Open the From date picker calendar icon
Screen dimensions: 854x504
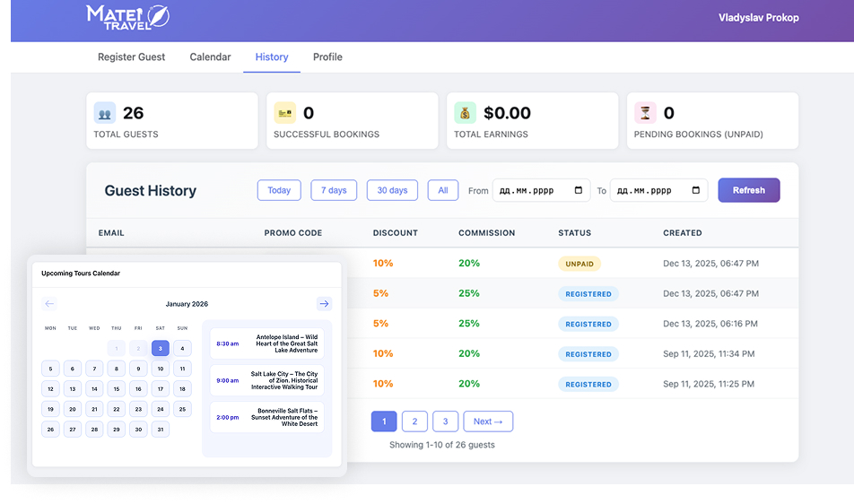click(579, 190)
